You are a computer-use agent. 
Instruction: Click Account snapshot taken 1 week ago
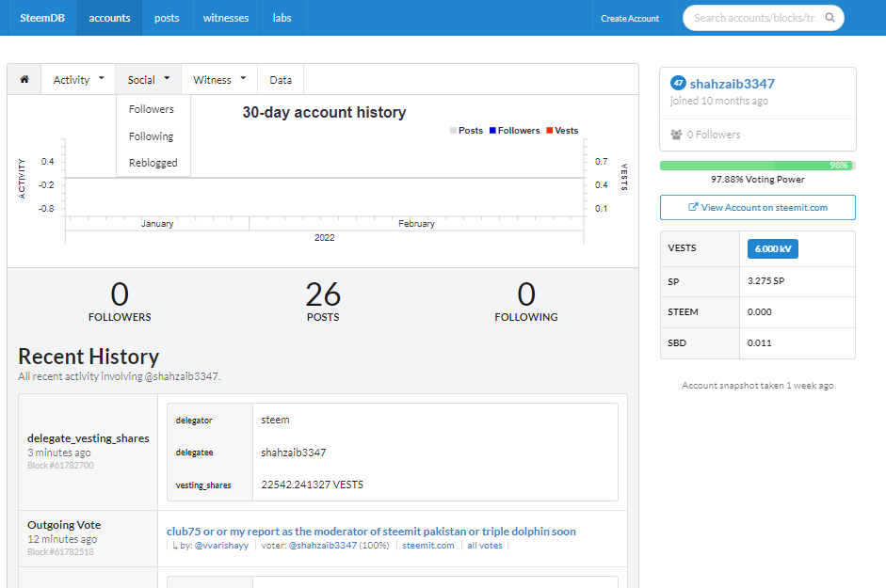pos(757,385)
